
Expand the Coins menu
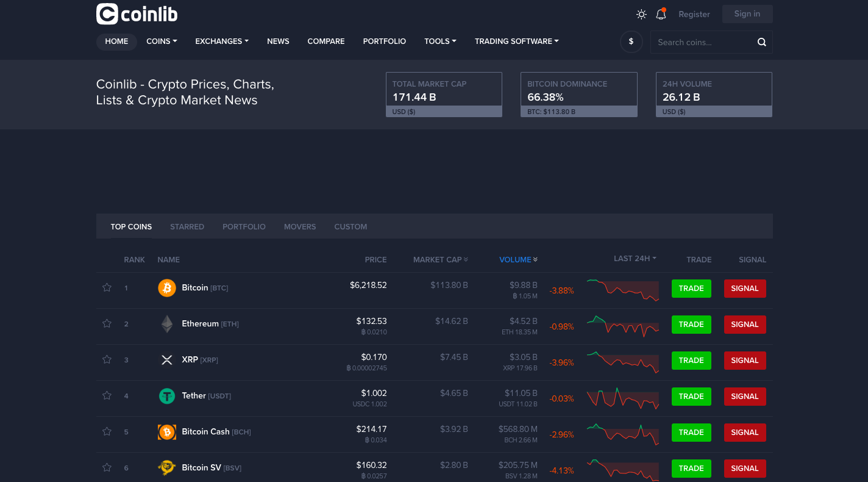(162, 41)
